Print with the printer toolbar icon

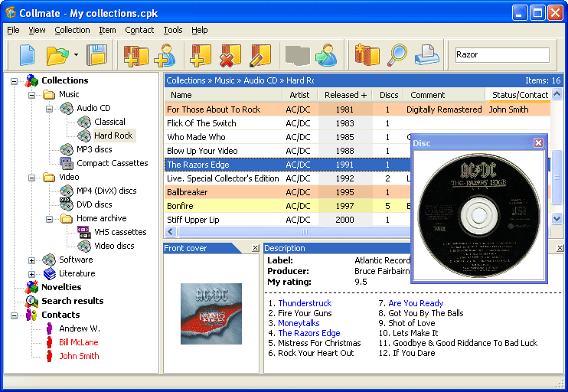tap(426, 55)
